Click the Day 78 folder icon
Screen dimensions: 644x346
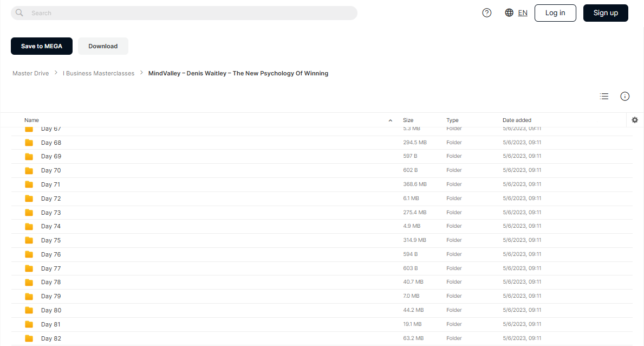[x=29, y=282]
